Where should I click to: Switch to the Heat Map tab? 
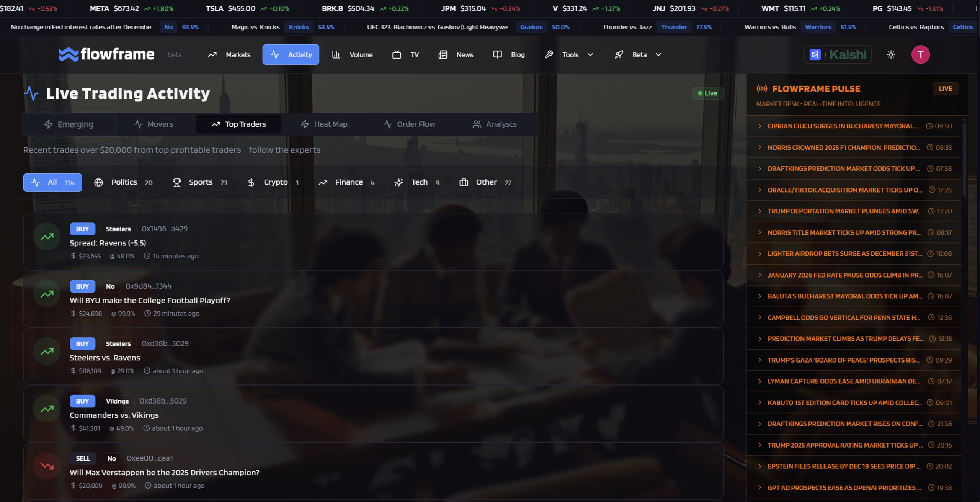(324, 124)
